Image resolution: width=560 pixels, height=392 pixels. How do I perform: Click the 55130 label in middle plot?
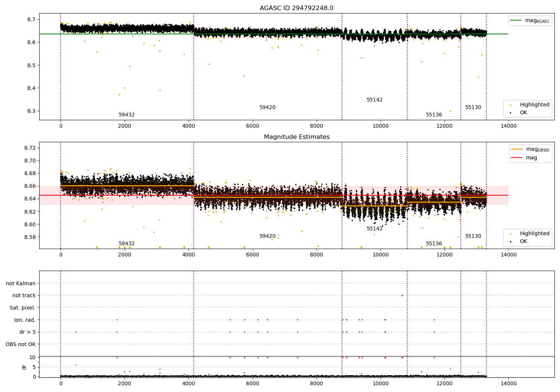click(473, 236)
